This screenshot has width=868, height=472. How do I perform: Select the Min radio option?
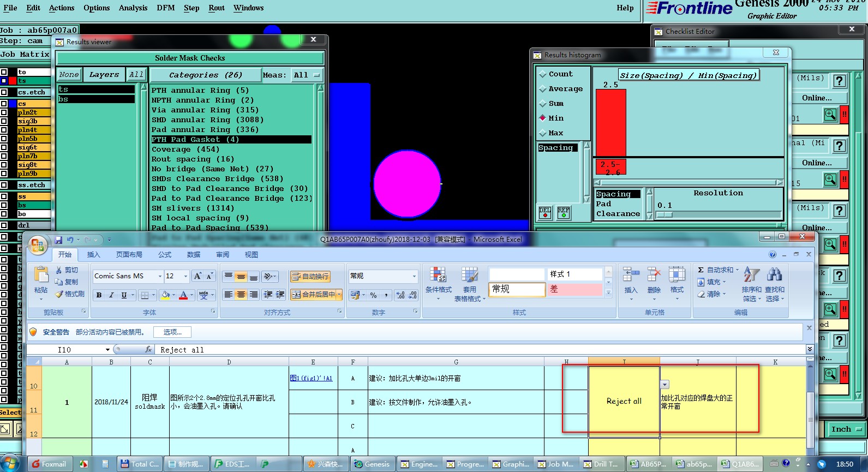pos(543,118)
